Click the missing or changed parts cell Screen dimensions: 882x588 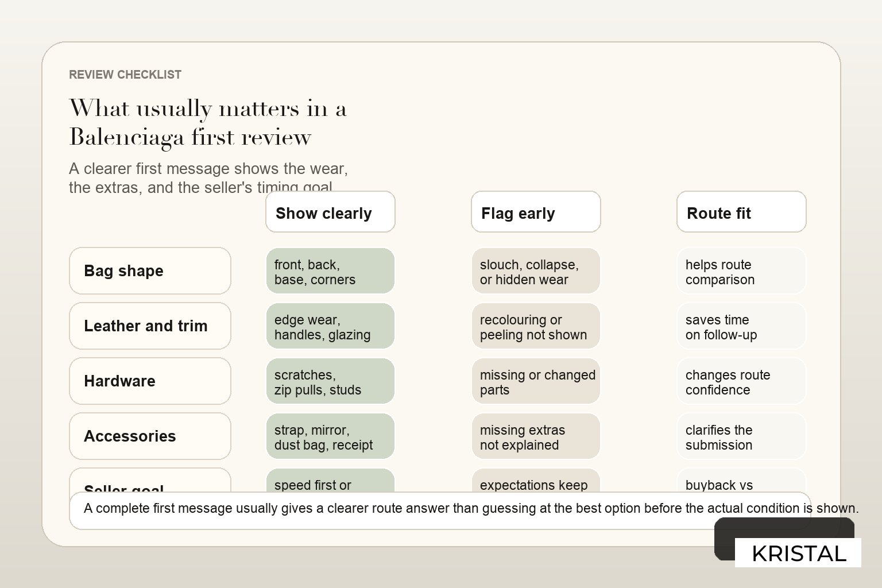point(536,381)
